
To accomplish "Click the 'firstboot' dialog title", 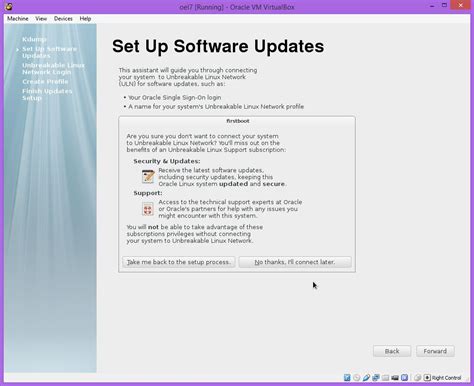I will 238,121.
